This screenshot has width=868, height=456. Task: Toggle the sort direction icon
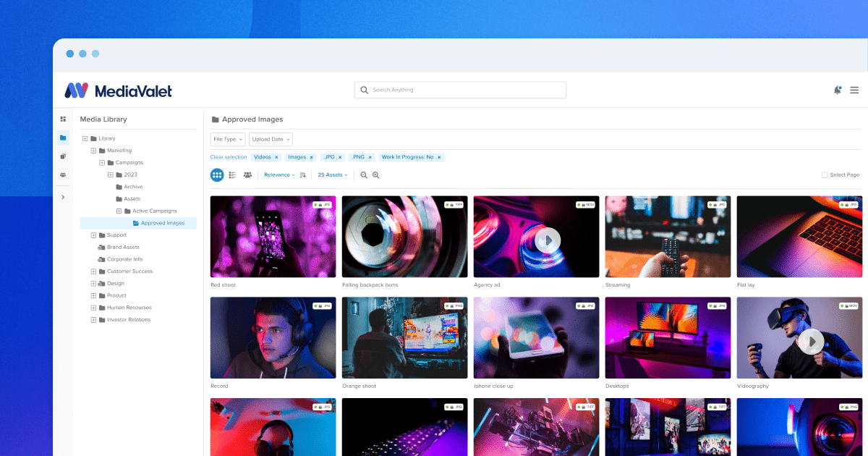coord(303,175)
